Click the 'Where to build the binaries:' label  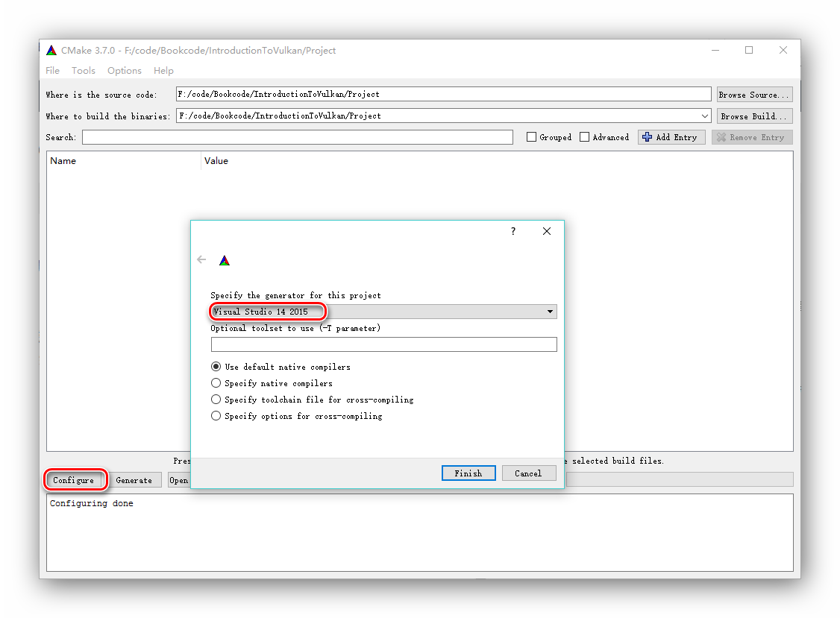(107, 116)
